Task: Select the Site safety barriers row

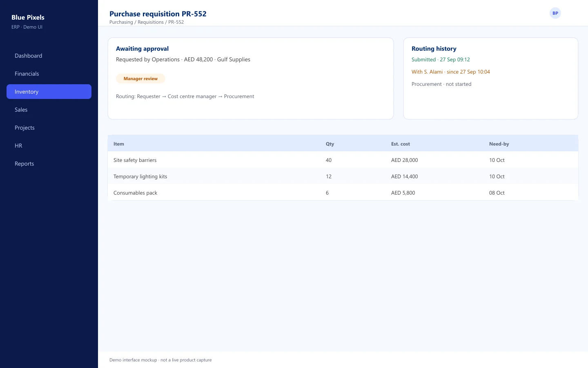Action: pyautogui.click(x=343, y=160)
